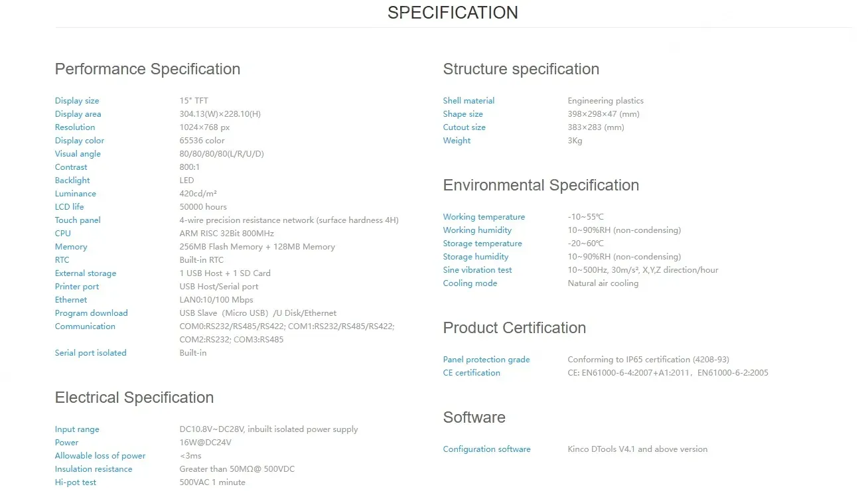Select the Input range label
The height and width of the screenshot is (503, 868).
77,429
